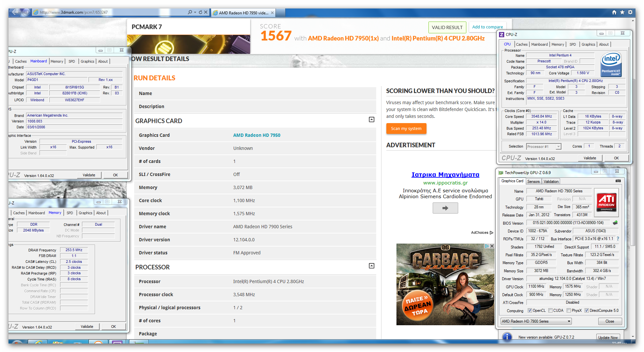
Task: Click Core Speed value 3548.84 MHz
Action: point(541,117)
